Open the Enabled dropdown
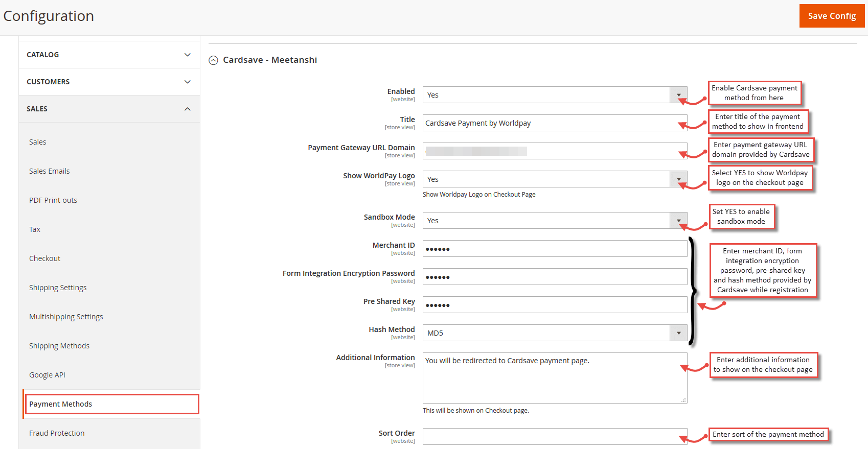 (555, 95)
